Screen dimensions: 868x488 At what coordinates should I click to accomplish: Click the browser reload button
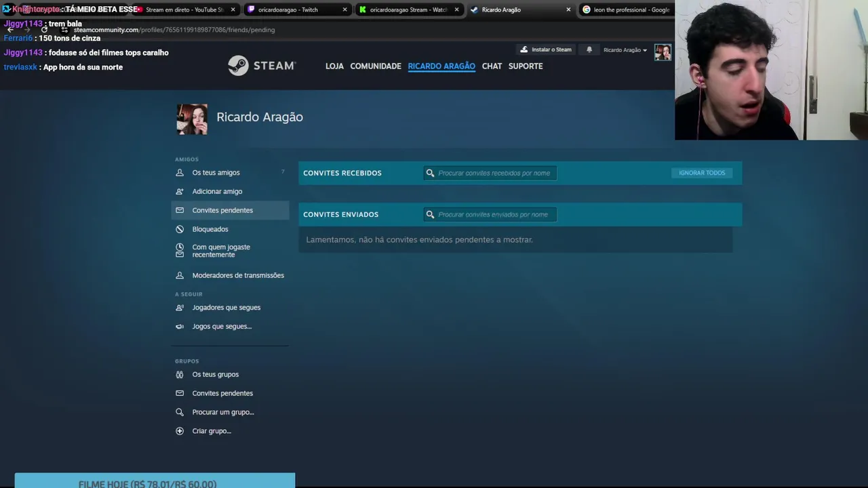[45, 30]
